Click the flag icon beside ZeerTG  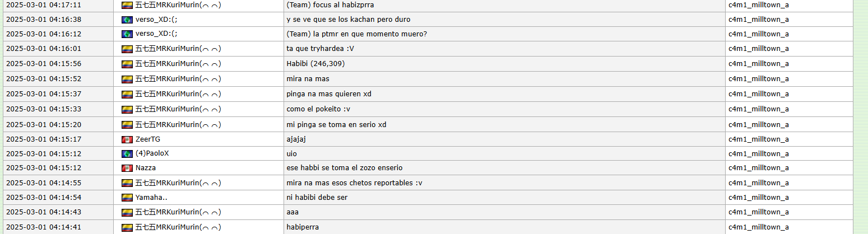click(127, 139)
